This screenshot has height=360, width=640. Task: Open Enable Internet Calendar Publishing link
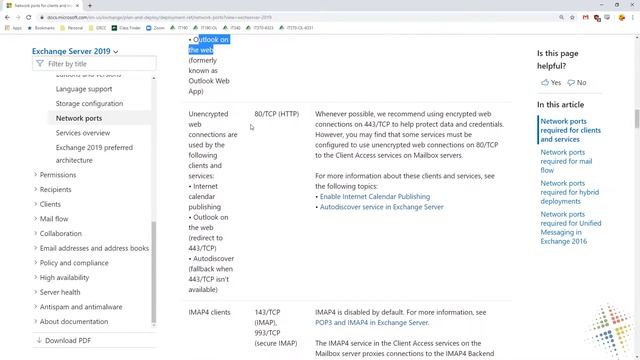tap(375, 197)
